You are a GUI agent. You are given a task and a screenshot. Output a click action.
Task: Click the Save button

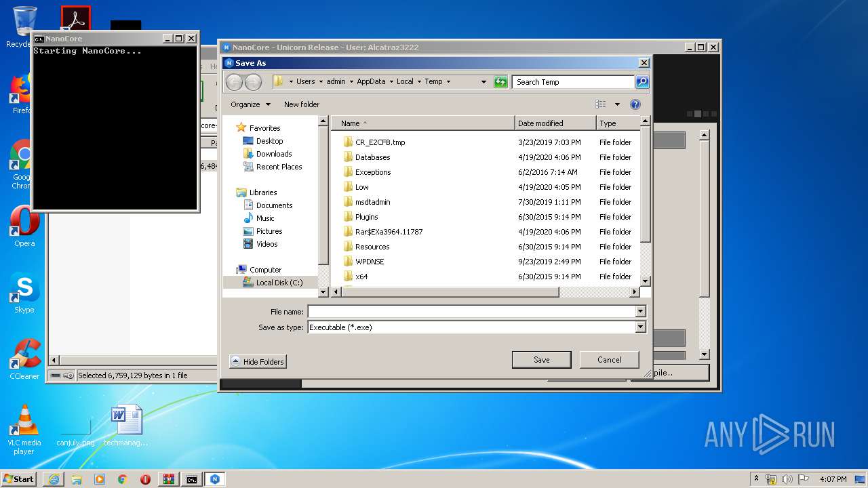(x=541, y=360)
